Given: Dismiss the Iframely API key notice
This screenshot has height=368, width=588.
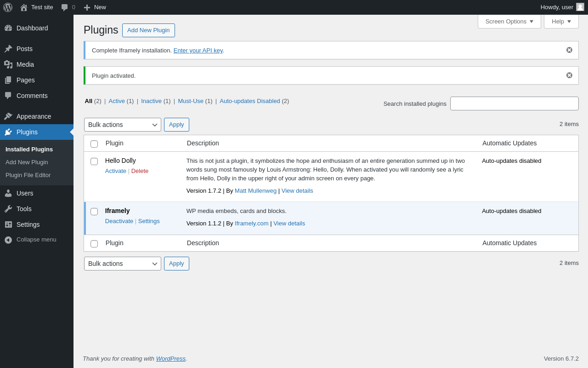Looking at the screenshot, I should click(569, 50).
